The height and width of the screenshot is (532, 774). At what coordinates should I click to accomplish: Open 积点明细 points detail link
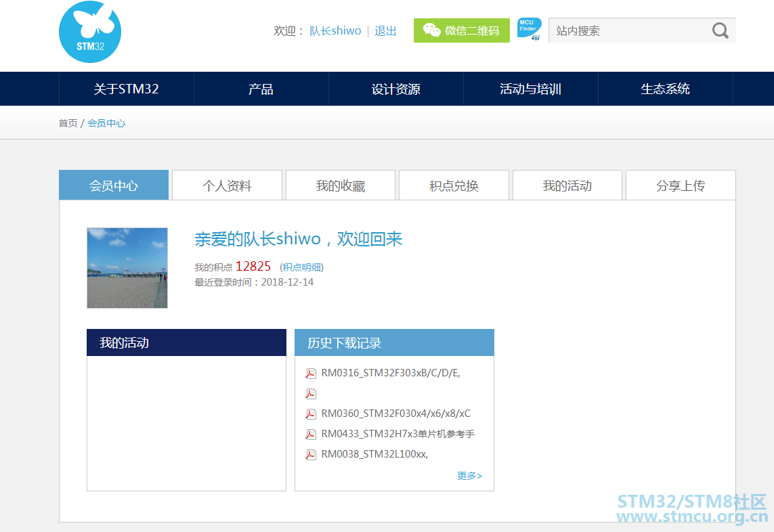pyautogui.click(x=301, y=267)
